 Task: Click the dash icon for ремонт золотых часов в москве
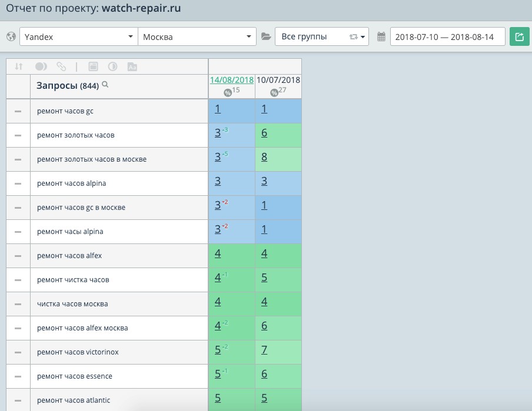(18, 159)
